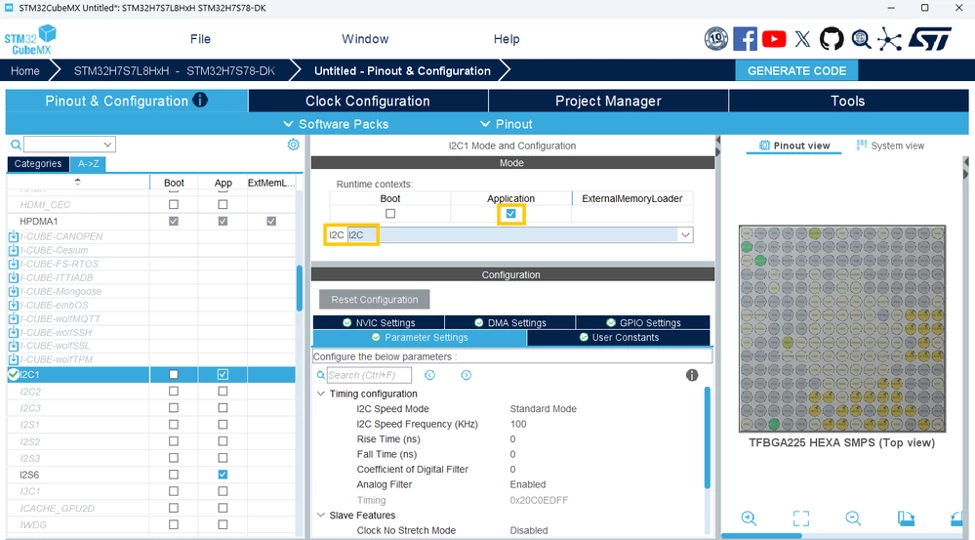Image resolution: width=975 pixels, height=540 pixels.
Task: Fit the chip to the pinout view
Action: [801, 518]
